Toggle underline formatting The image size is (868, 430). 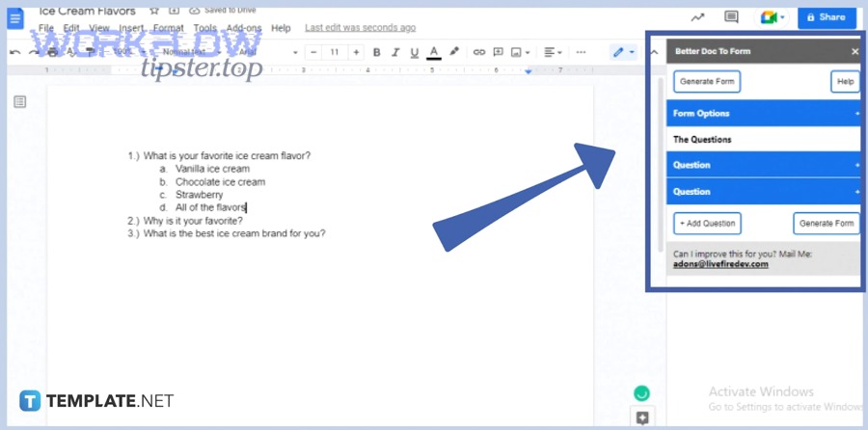click(414, 53)
